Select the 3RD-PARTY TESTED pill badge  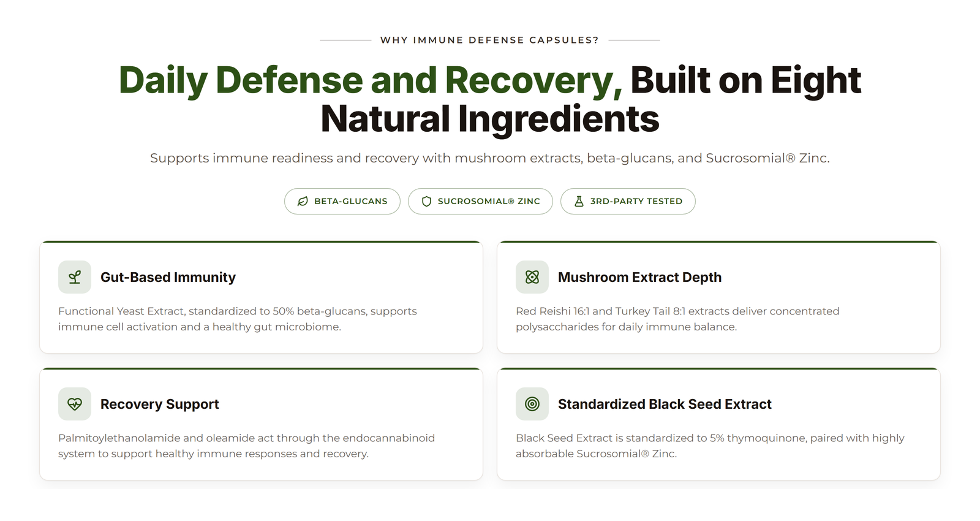tap(628, 201)
